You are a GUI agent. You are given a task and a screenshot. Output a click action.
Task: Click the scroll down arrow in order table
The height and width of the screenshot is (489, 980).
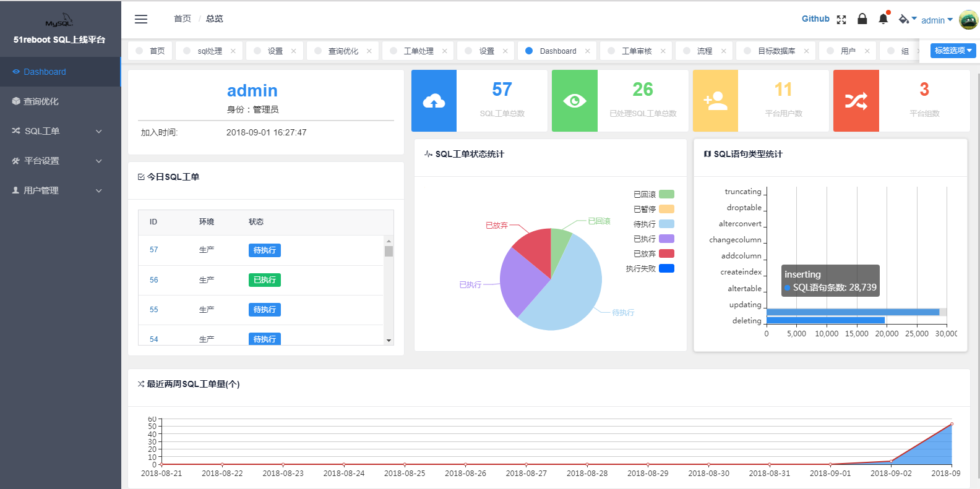(x=389, y=341)
